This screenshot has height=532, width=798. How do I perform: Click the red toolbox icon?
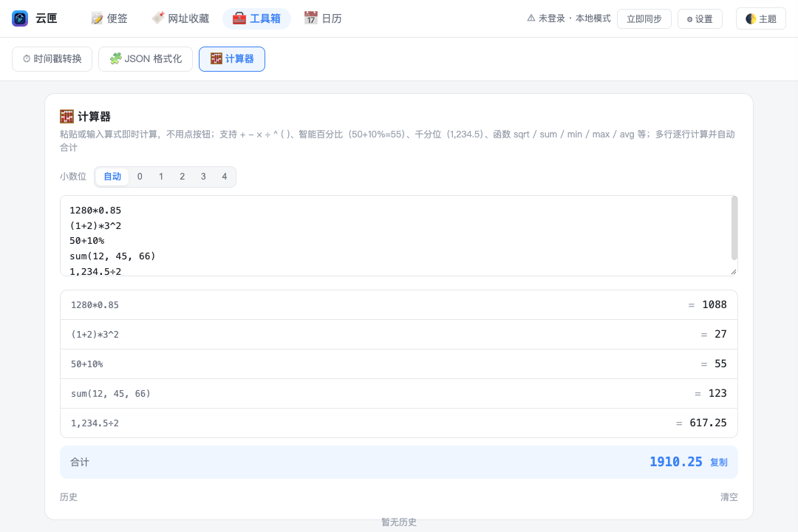point(239,18)
